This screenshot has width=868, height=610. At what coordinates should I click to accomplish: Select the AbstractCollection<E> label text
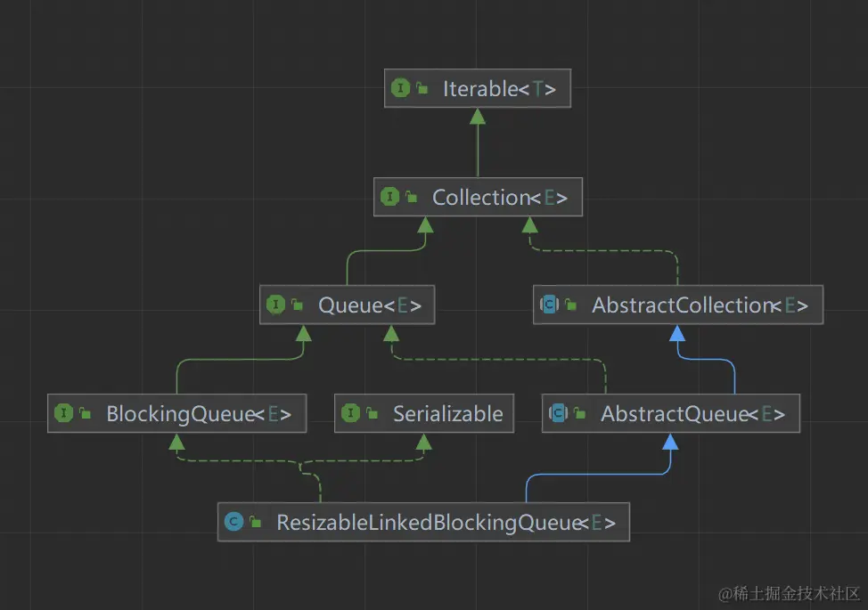click(x=700, y=305)
